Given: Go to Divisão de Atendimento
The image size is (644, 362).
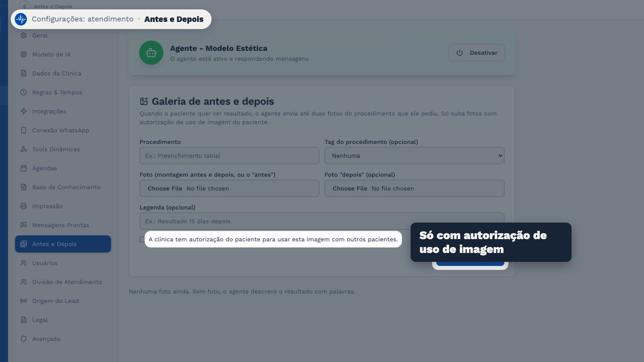Looking at the screenshot, I should [63, 282].
